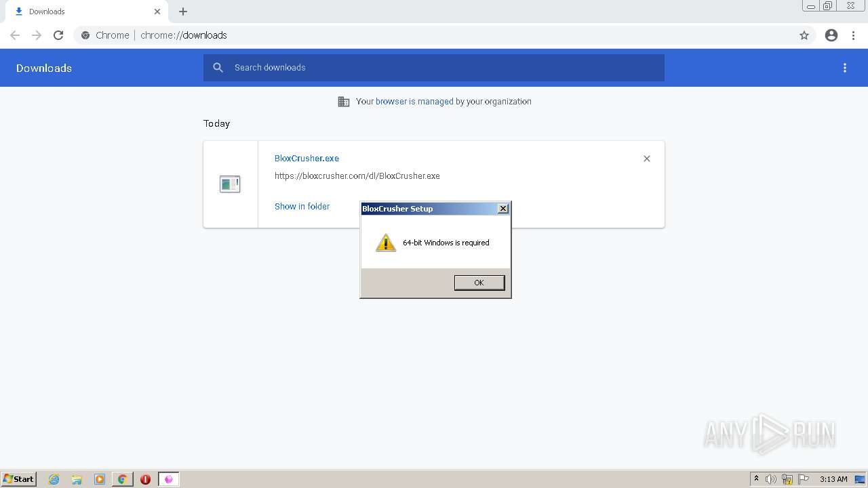Click the Show desktop button
Viewport: 868px width, 488px height.
861,479
